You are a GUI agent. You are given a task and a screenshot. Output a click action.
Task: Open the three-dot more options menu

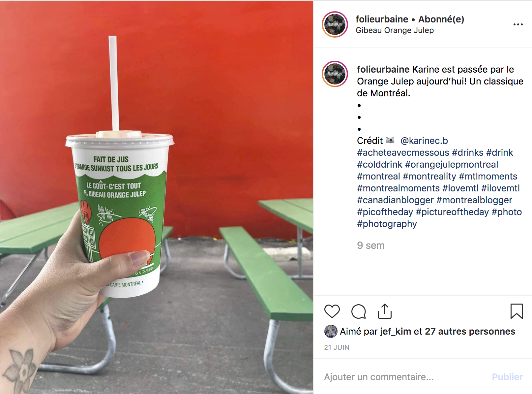(x=518, y=24)
